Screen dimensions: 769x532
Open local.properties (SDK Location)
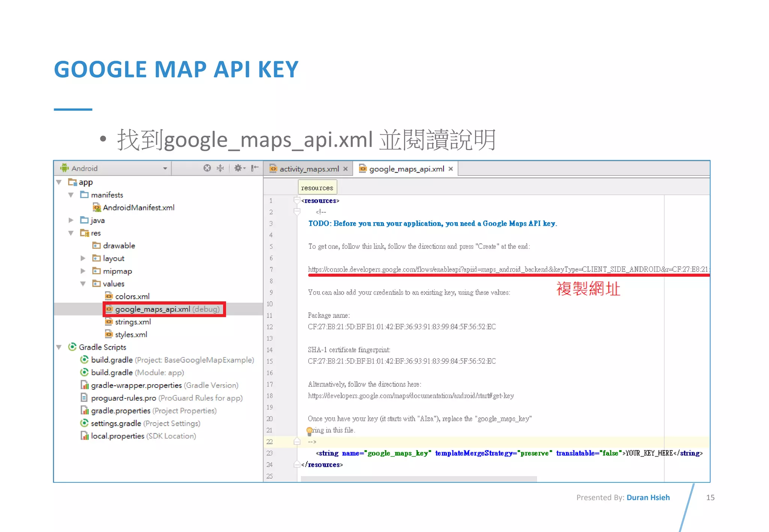click(x=143, y=436)
